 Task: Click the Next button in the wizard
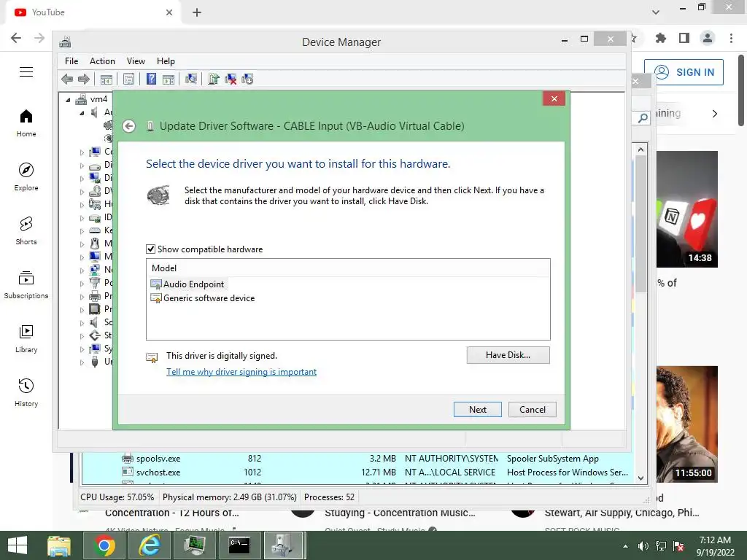pos(477,410)
